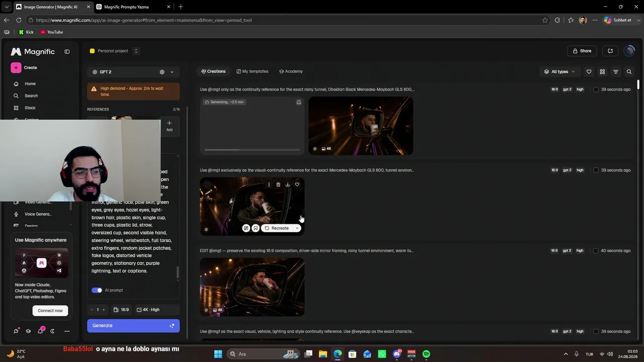Open the 16:9 aspect ratio selector
644x362 pixels.
point(122,310)
